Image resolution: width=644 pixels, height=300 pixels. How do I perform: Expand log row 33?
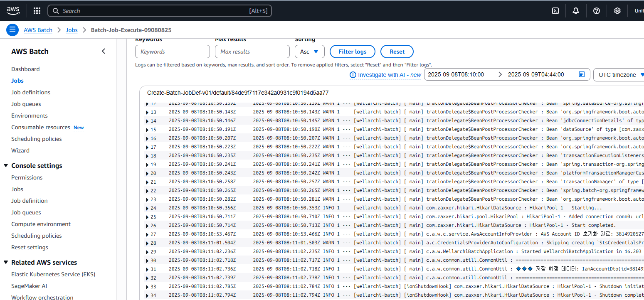point(147,287)
